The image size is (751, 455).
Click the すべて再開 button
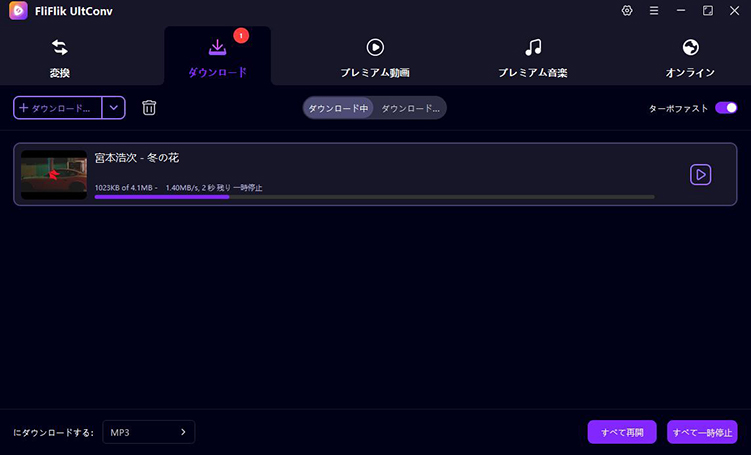[622, 432]
